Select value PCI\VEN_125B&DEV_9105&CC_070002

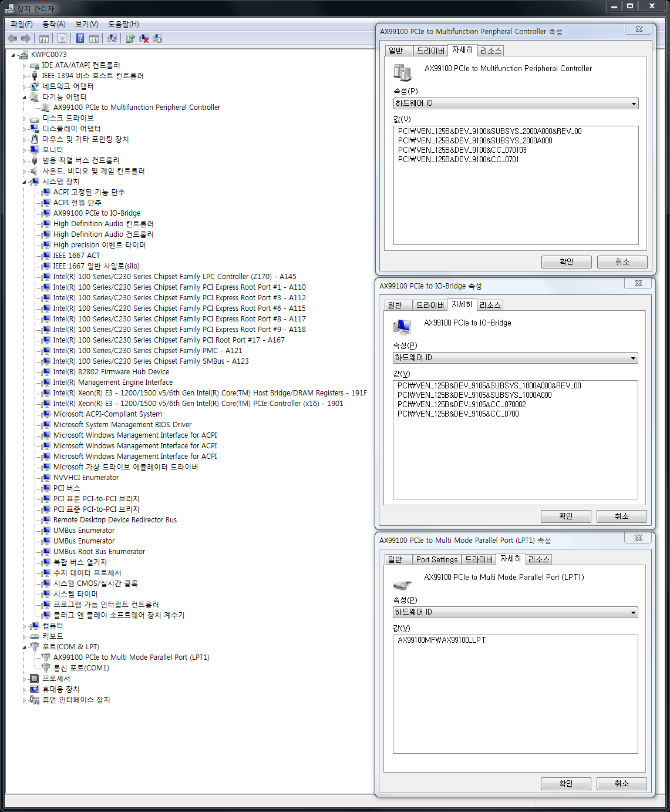pos(462,405)
